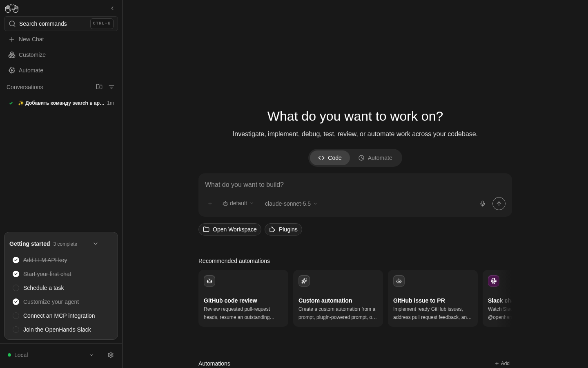588x368 pixels.
Task: Open the default agent dropdown
Action: (x=238, y=204)
